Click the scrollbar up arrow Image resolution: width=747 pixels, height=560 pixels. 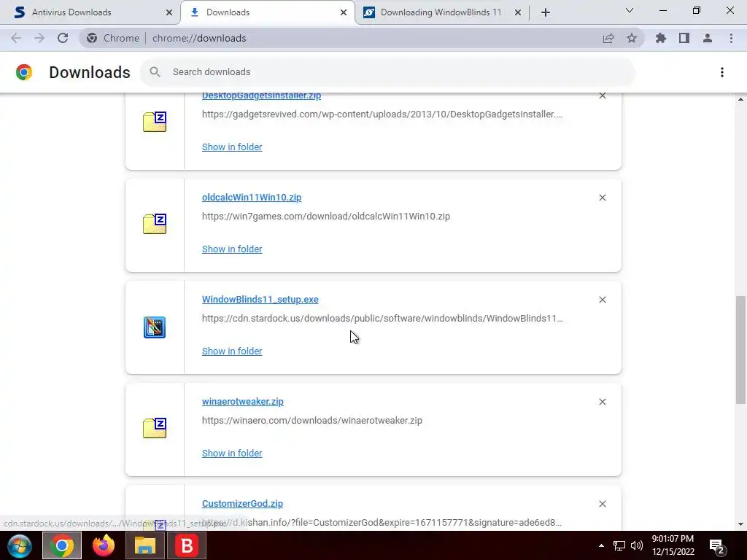740,99
